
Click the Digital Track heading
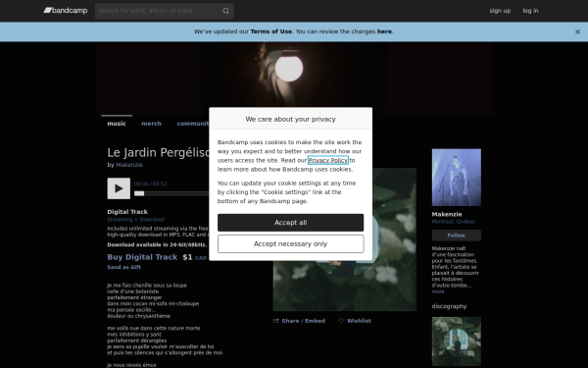pos(127,212)
